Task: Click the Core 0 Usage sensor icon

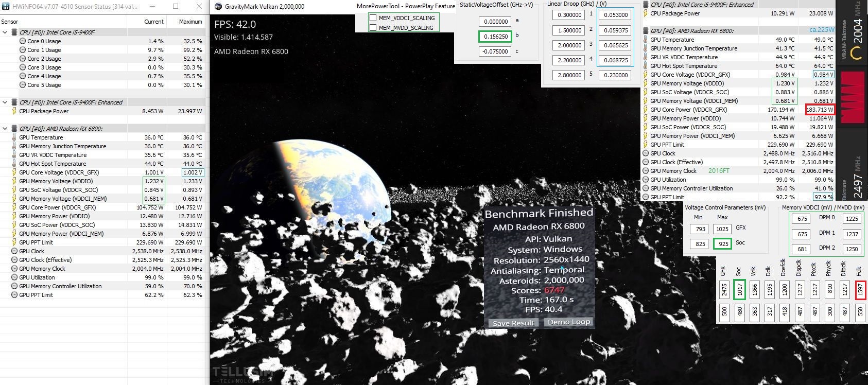Action: [x=23, y=41]
